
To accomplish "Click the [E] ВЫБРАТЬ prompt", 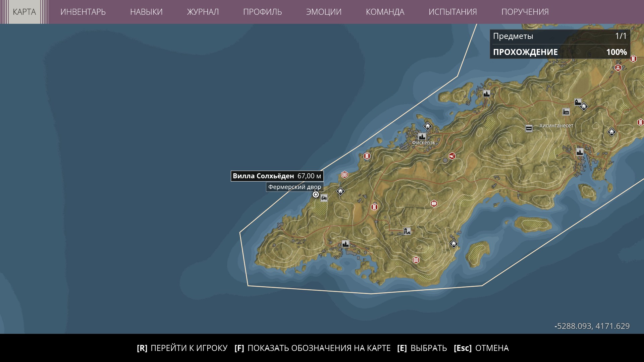I will (x=422, y=348).
